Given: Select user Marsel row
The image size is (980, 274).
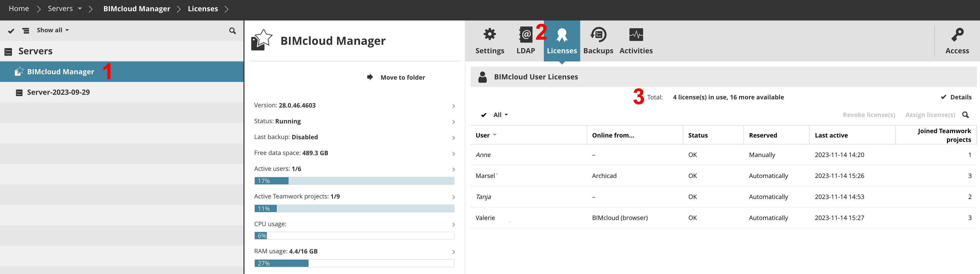Looking at the screenshot, I should point(723,176).
